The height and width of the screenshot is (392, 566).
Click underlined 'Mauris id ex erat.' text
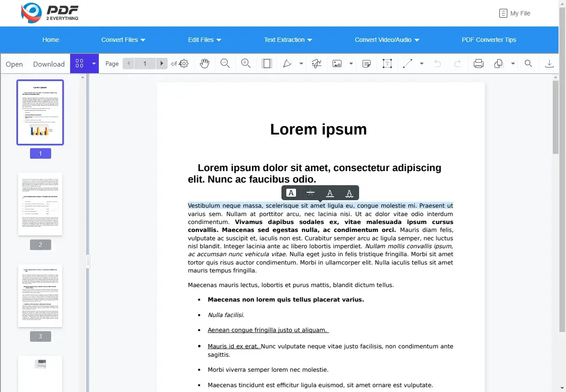tap(233, 346)
